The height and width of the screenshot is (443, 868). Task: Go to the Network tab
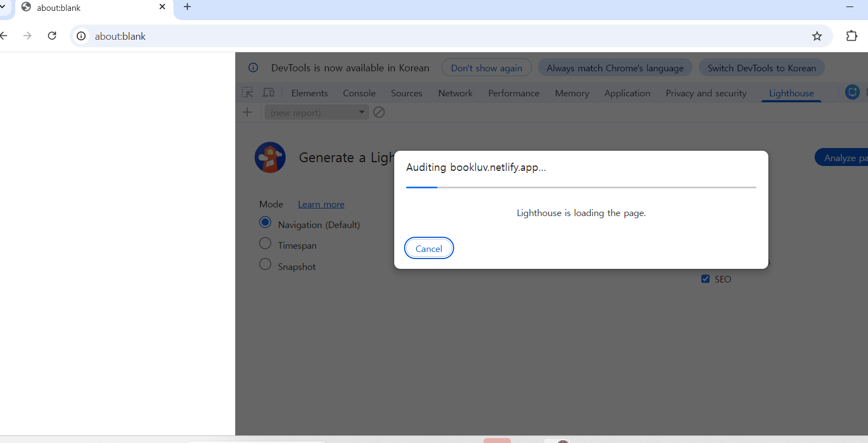(x=455, y=93)
